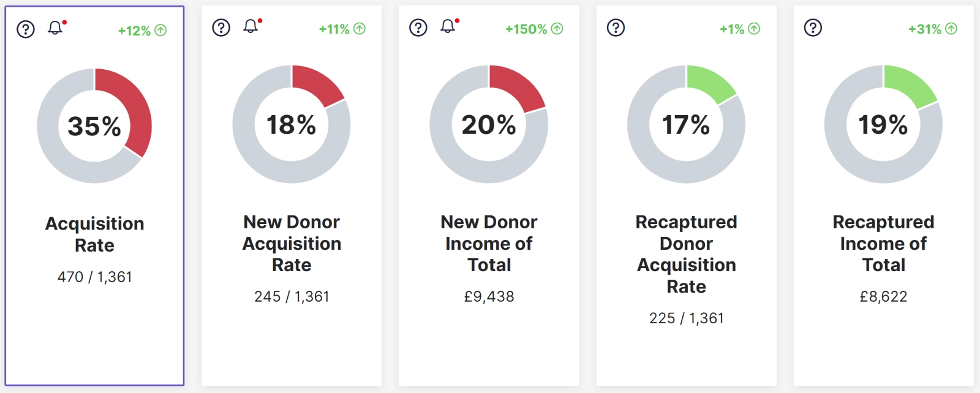Click the 35% donut chart
Viewport: 980px width, 393px height.
tap(94, 125)
